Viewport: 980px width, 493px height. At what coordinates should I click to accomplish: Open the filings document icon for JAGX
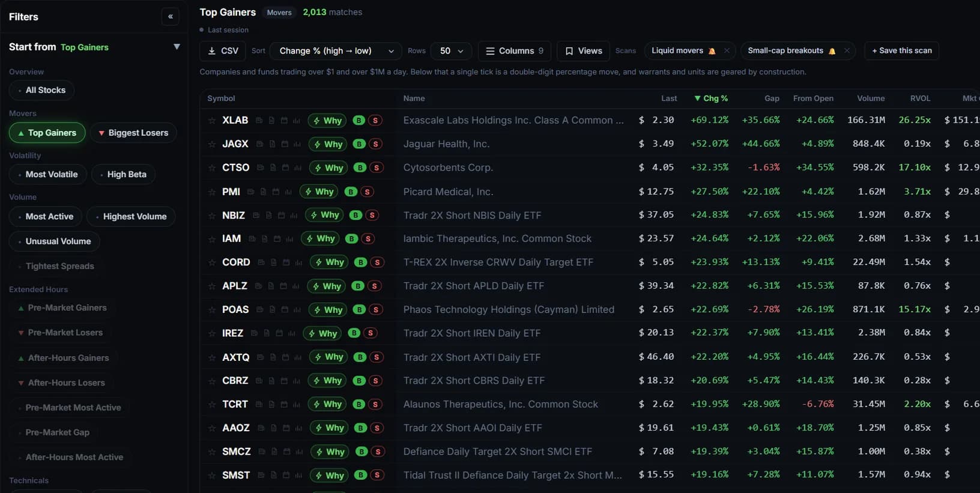click(x=272, y=144)
